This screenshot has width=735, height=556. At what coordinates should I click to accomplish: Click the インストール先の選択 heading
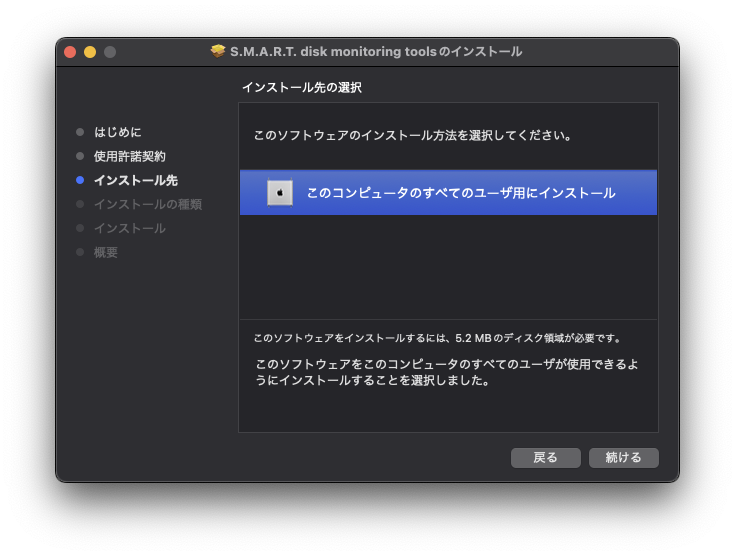pyautogui.click(x=302, y=87)
